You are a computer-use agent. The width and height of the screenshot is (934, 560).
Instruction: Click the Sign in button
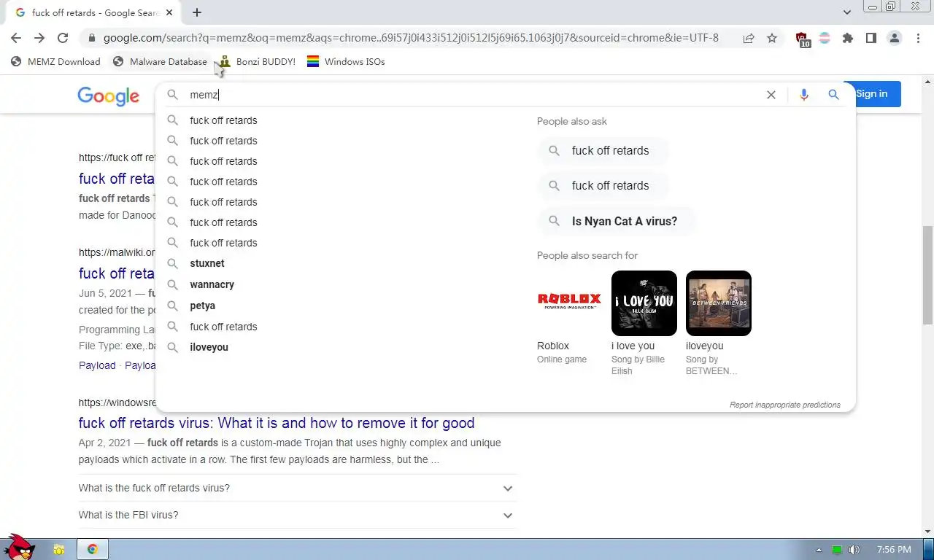point(872,94)
